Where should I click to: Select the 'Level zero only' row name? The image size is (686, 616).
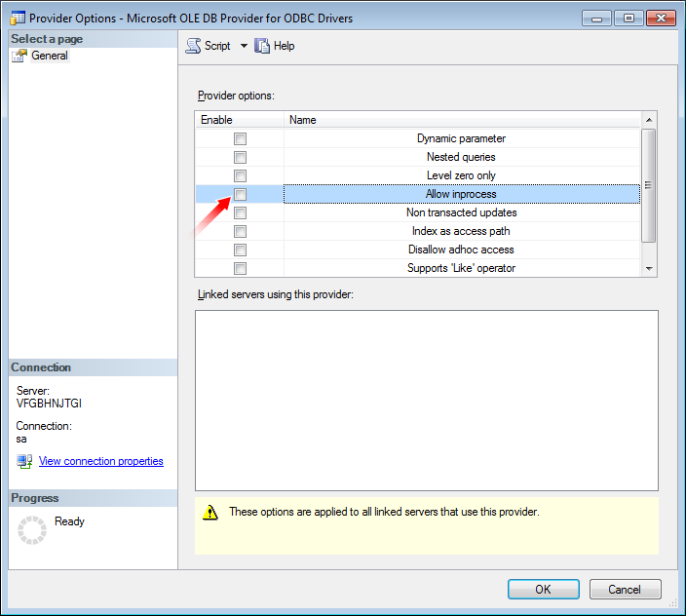tap(462, 175)
